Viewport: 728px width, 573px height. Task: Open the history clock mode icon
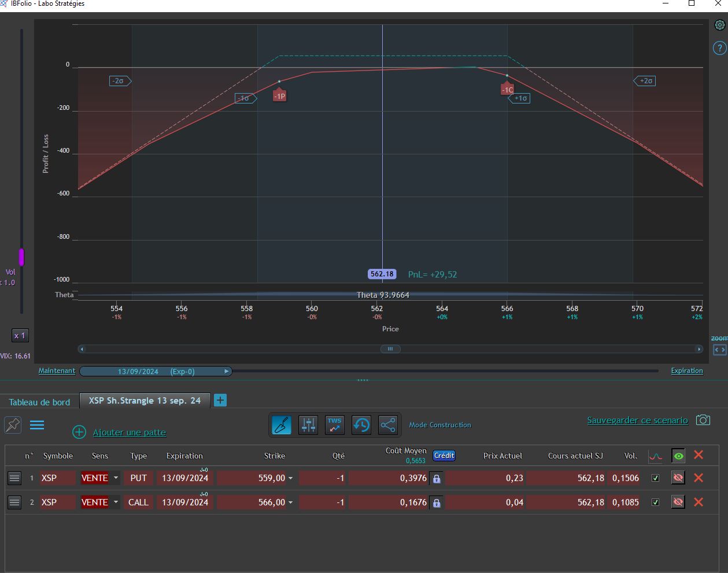pos(361,425)
